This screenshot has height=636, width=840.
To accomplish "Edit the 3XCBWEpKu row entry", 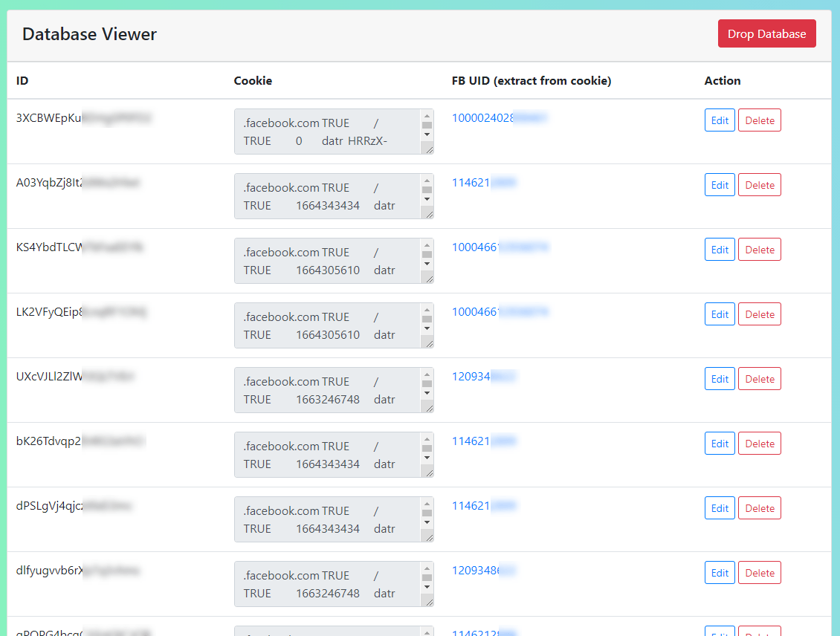I will (x=720, y=120).
